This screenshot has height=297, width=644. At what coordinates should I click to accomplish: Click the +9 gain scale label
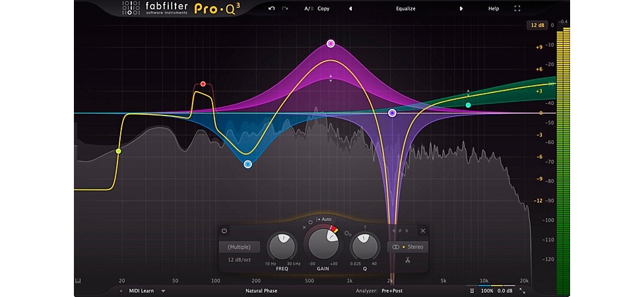[539, 48]
